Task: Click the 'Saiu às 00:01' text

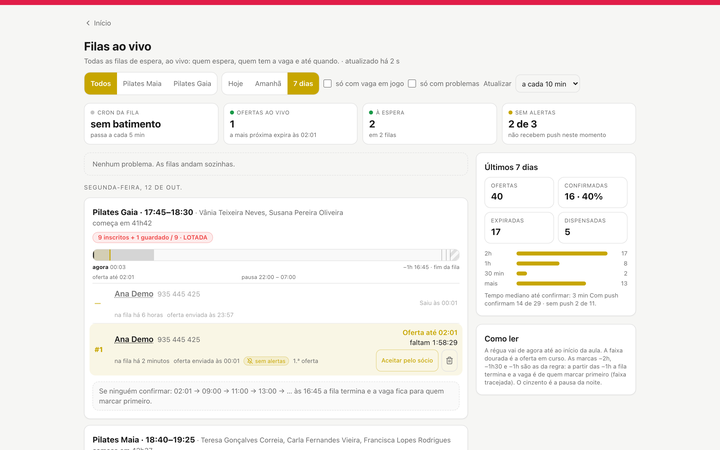Action: coord(438,303)
